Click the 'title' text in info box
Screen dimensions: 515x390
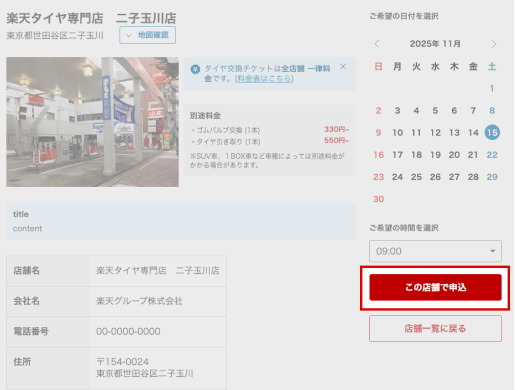pos(21,214)
